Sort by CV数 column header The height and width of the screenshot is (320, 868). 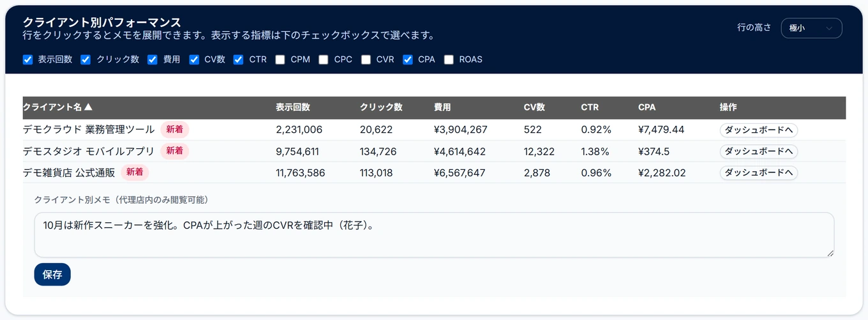coord(534,107)
